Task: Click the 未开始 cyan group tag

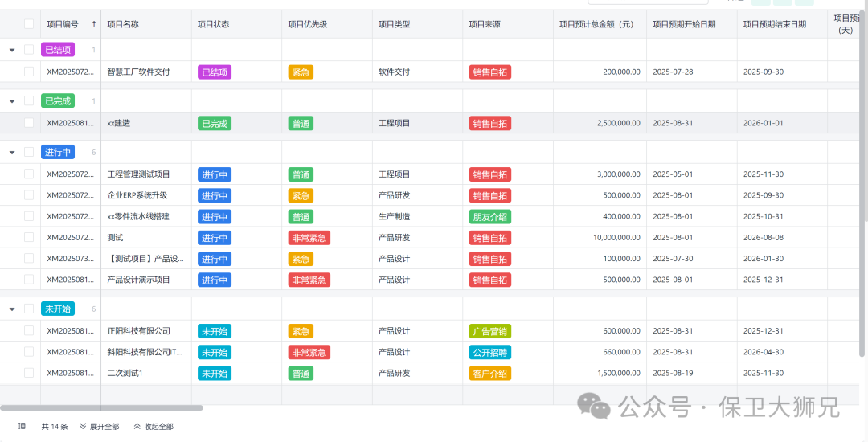Action: tap(58, 309)
